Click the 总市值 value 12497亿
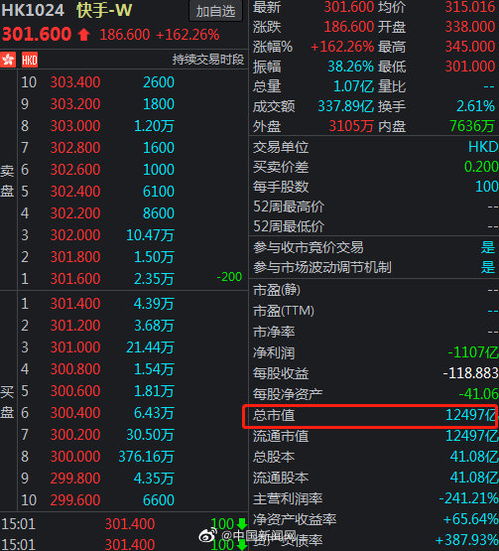 (472, 415)
